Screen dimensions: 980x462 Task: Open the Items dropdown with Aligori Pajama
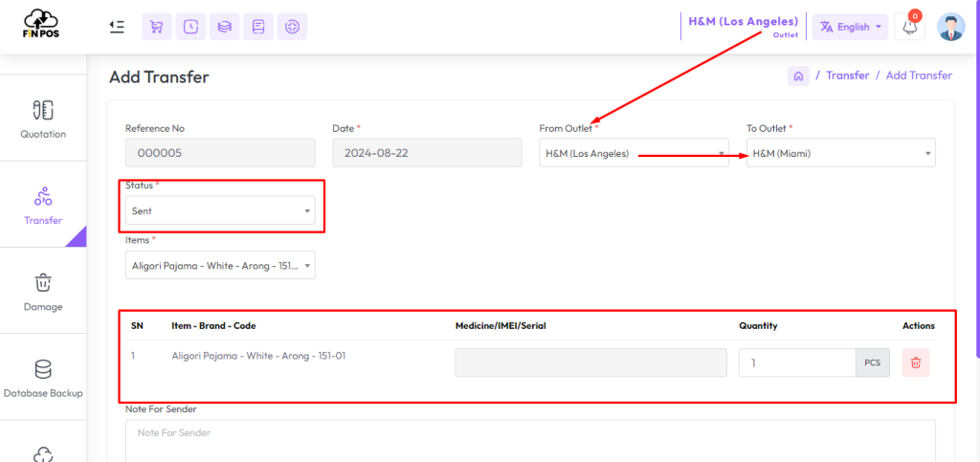point(220,265)
